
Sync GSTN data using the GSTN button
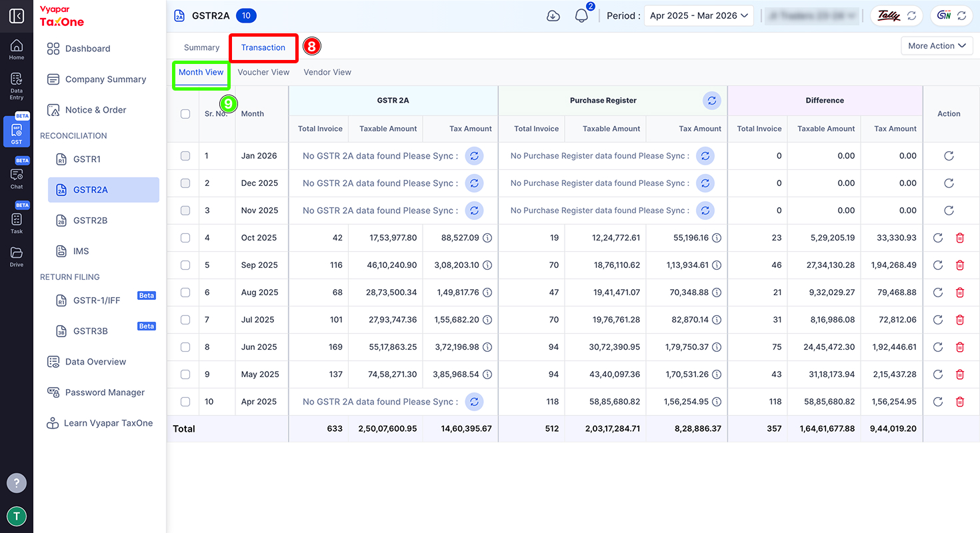click(x=951, y=16)
